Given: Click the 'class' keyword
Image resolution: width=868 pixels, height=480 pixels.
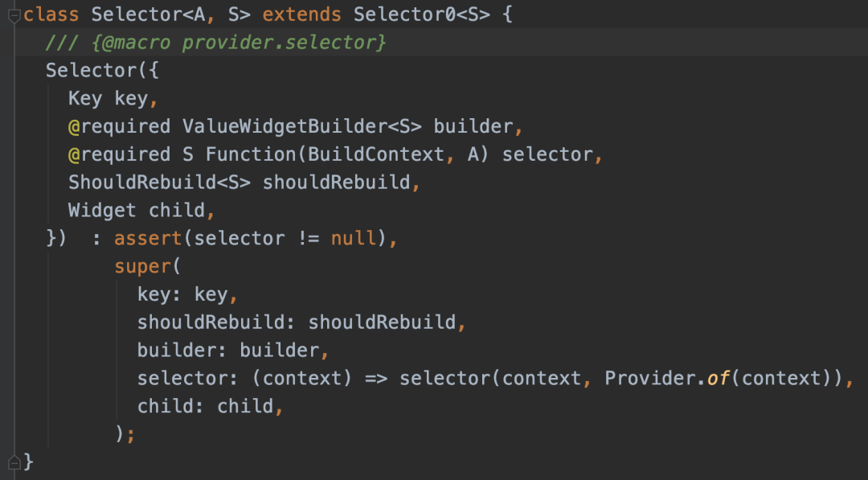Looking at the screenshot, I should pyautogui.click(x=51, y=14).
